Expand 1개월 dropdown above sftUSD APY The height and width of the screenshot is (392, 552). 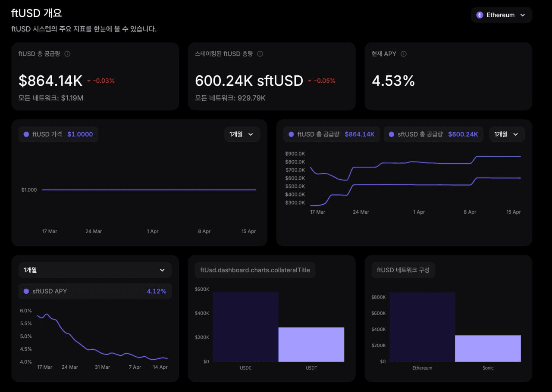point(95,270)
